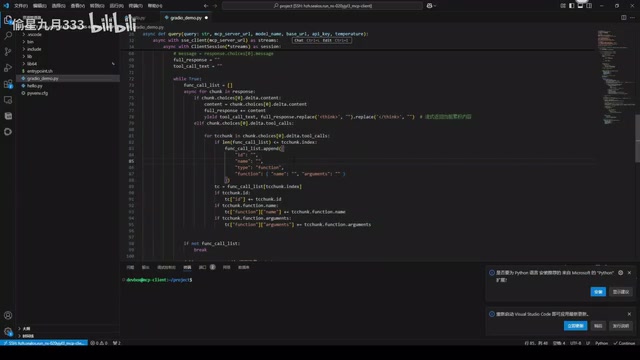Click the Copilot icon beside the command center
The image size is (640, 360).
429,6
